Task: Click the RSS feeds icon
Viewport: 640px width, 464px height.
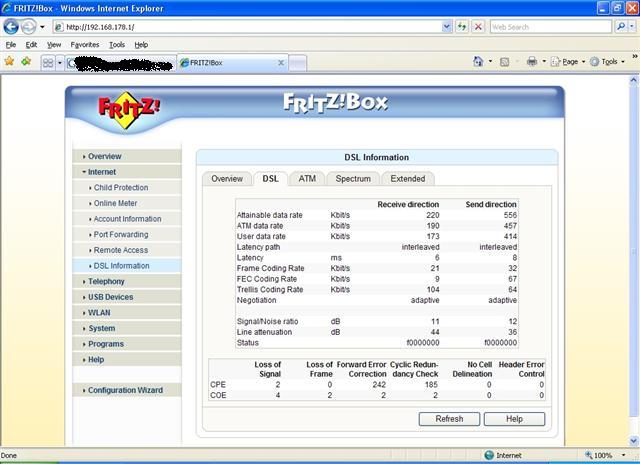Action: [x=504, y=62]
